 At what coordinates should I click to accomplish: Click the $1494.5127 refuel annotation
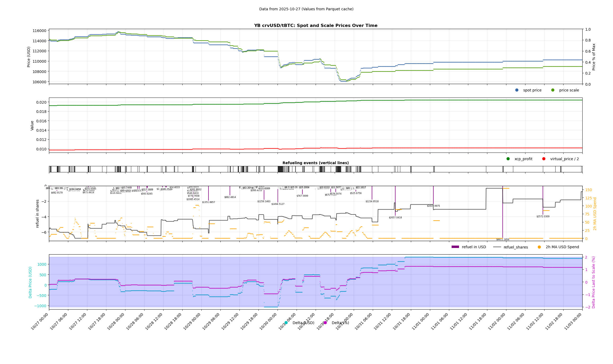[278, 204]
